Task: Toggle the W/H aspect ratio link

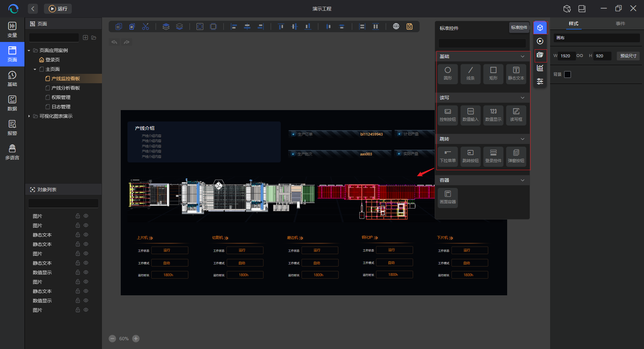Action: point(580,56)
